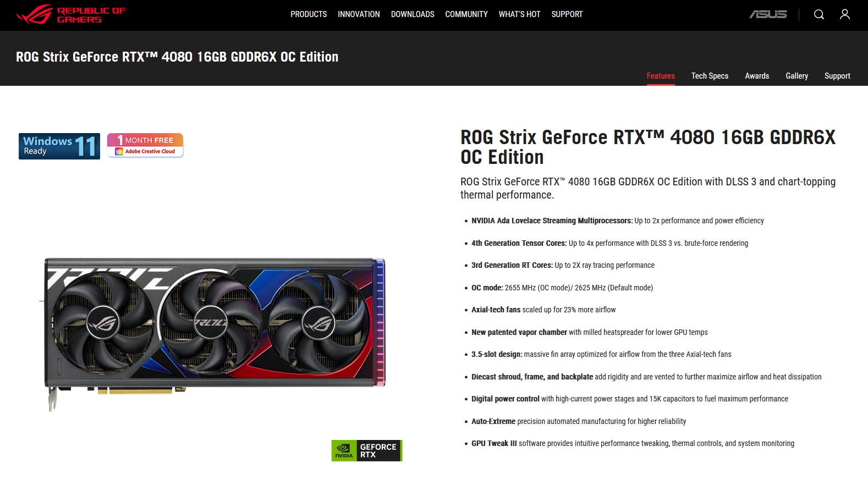868x490 pixels.
Task: Open the Innovation menu
Action: [359, 14]
